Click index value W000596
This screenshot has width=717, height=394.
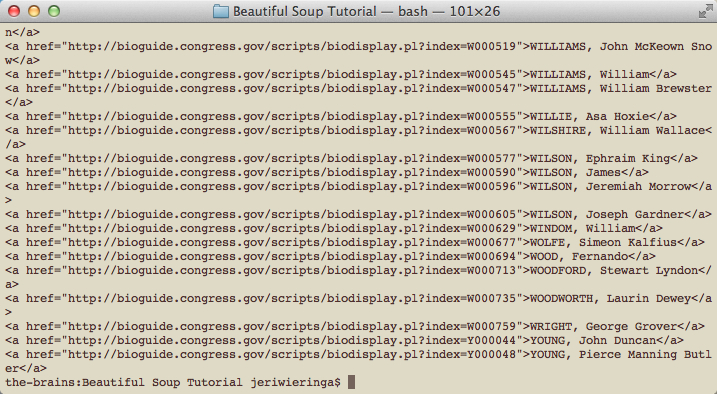coord(491,186)
